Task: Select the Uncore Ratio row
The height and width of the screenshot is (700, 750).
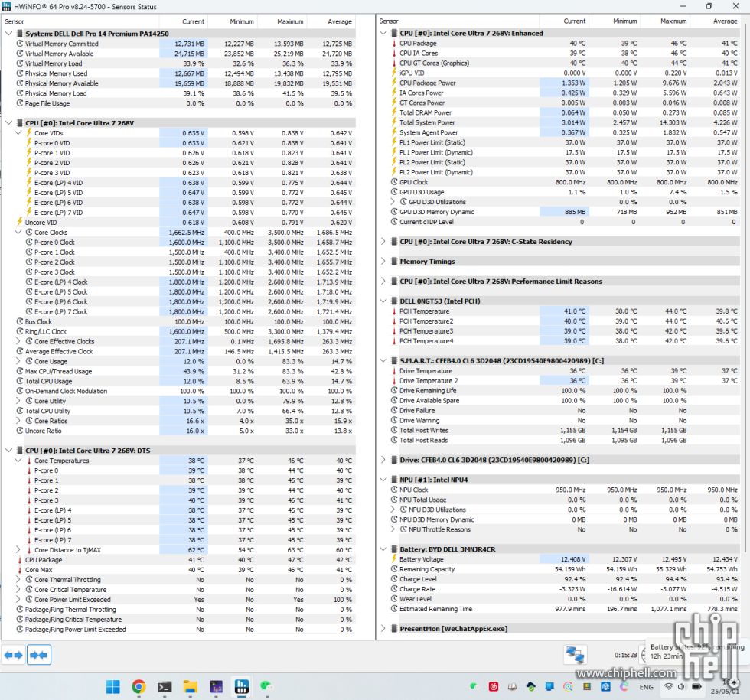Action: pyautogui.click(x=179, y=431)
